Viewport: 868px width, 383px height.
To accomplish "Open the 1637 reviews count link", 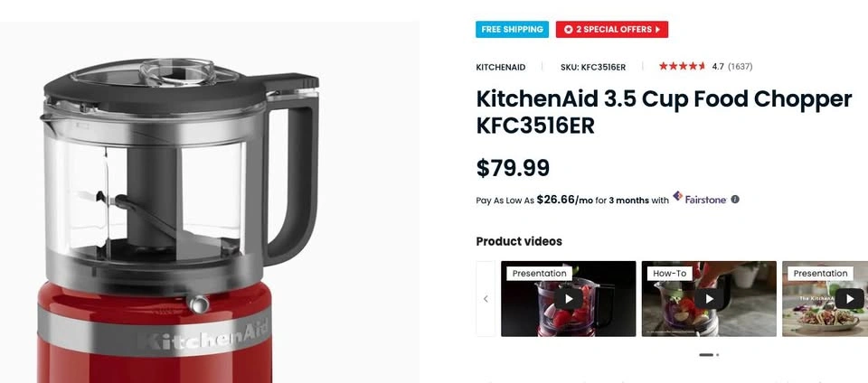I will (x=741, y=66).
